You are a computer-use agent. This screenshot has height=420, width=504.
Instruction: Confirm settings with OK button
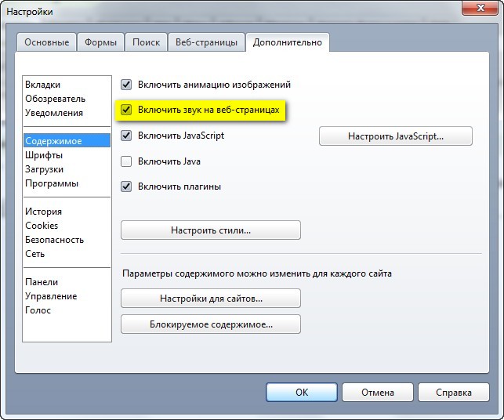302,393
